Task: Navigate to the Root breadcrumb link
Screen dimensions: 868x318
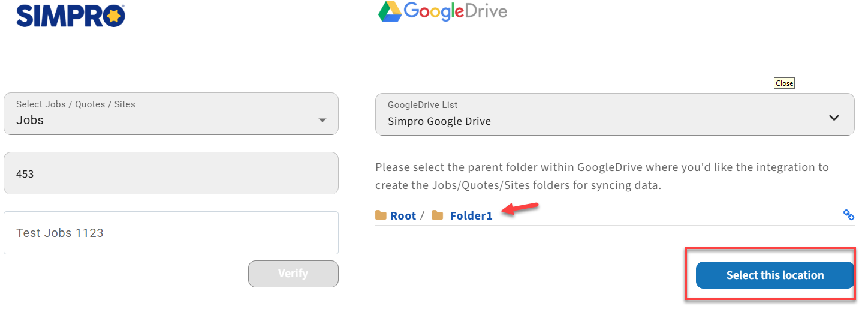Action: click(403, 215)
